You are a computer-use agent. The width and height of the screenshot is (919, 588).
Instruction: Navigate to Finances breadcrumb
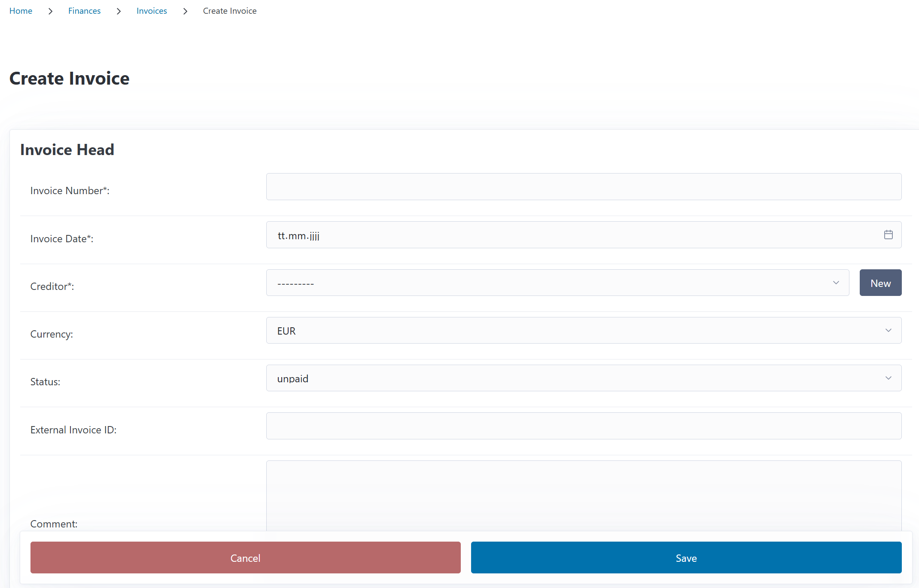[84, 11]
